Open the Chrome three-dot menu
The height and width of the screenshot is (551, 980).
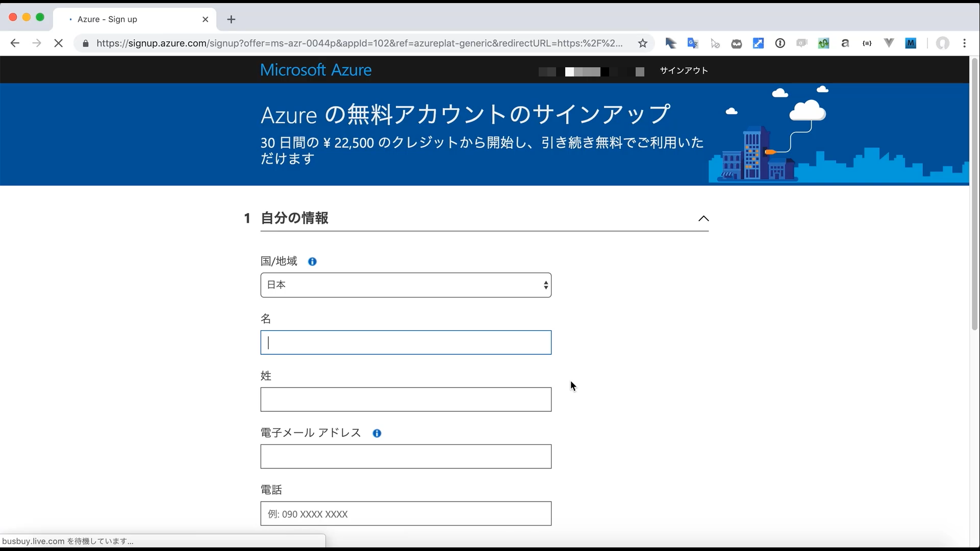964,43
